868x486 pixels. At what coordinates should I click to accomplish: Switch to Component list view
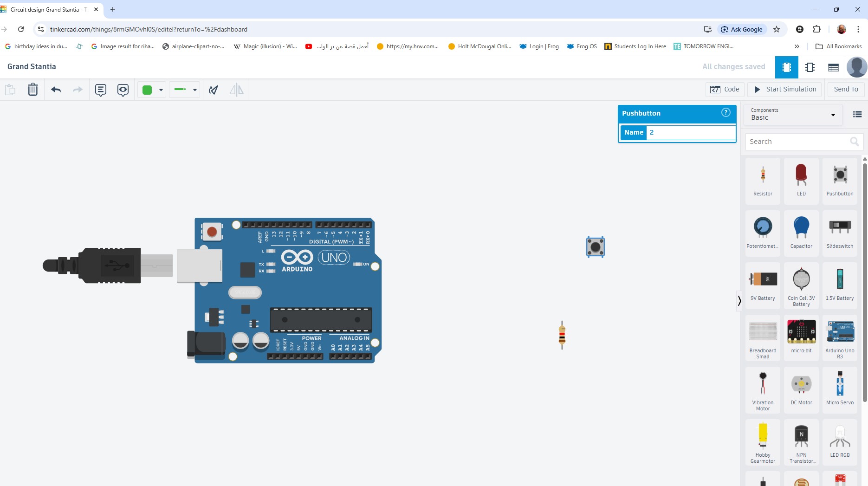(x=834, y=67)
